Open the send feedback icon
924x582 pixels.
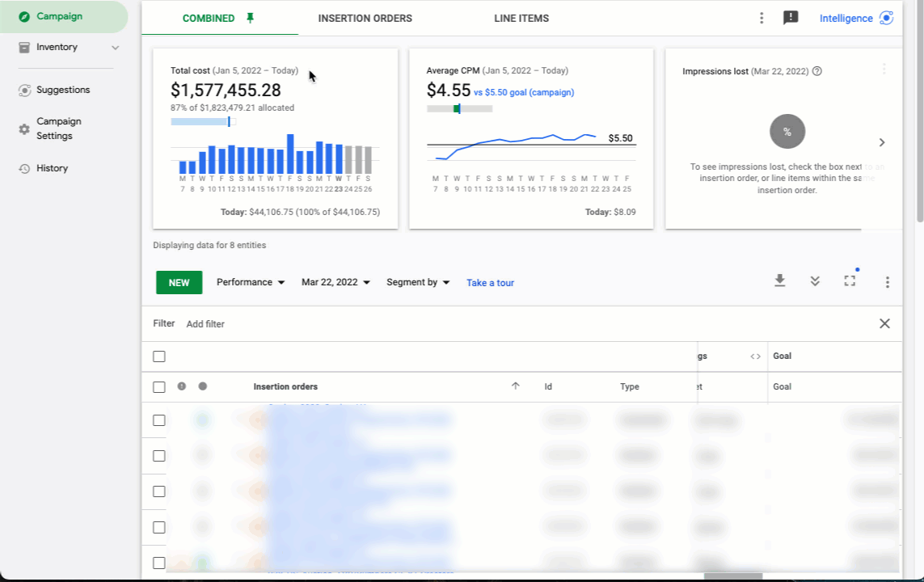pyautogui.click(x=791, y=17)
